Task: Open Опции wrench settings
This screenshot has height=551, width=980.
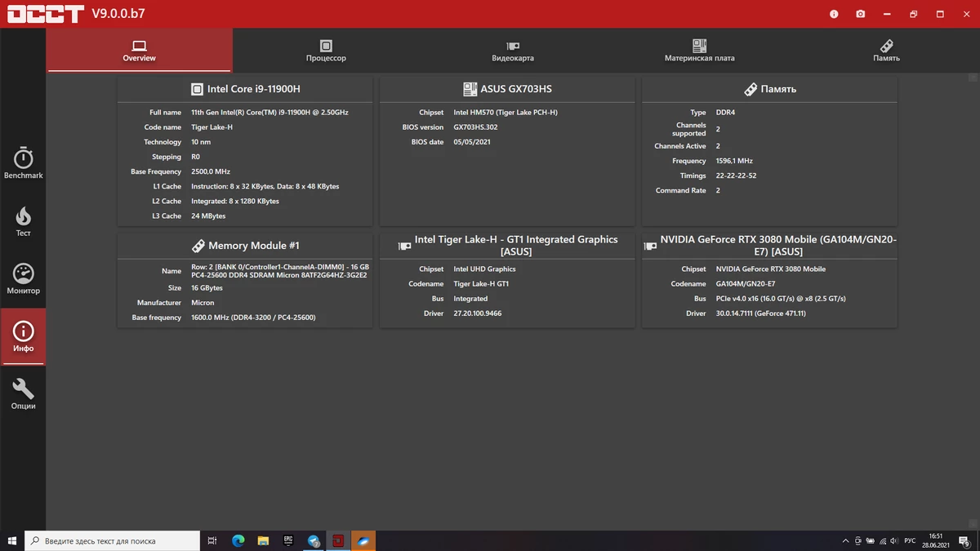Action: (23, 394)
